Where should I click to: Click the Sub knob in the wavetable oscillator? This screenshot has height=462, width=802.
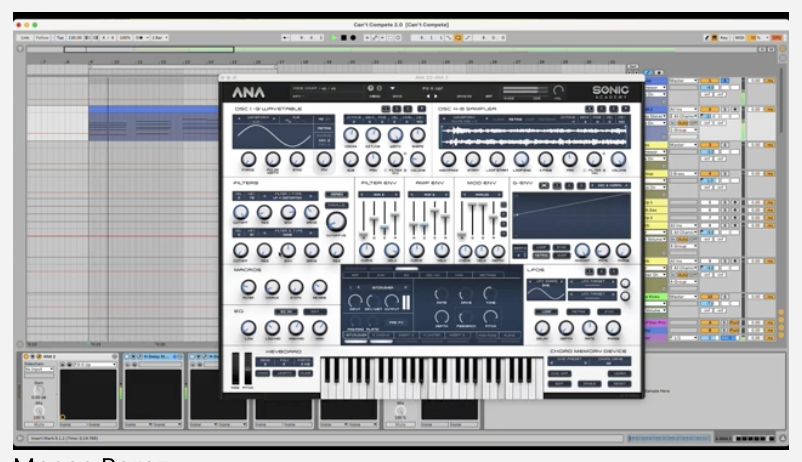tap(351, 159)
